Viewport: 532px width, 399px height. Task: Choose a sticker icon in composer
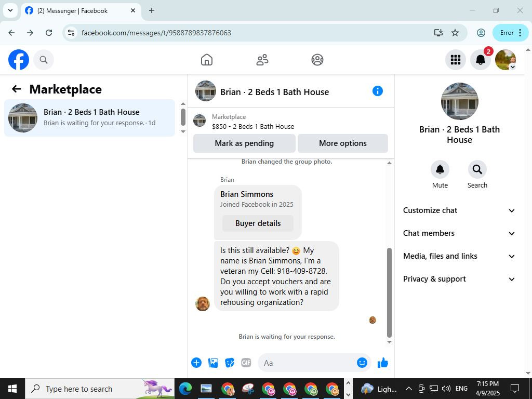pos(230,363)
